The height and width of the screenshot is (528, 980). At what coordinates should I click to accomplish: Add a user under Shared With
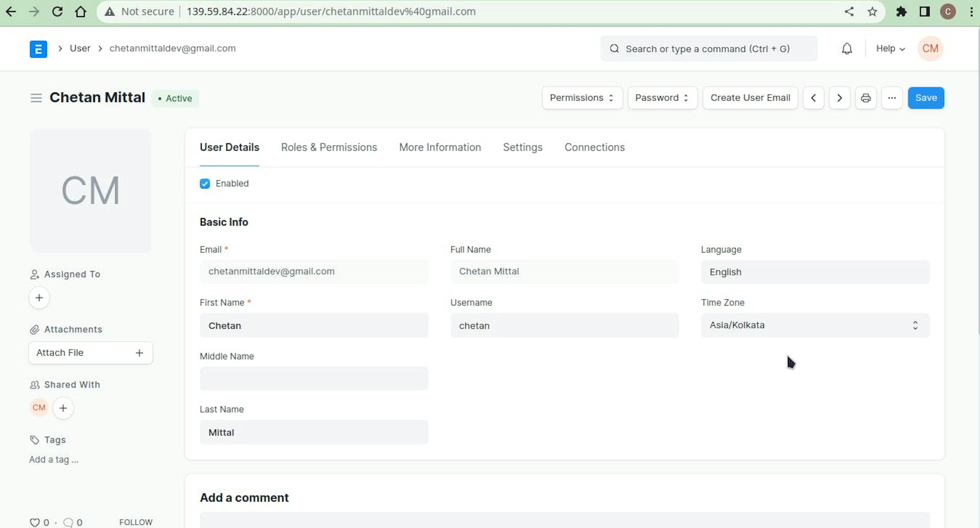[x=63, y=408]
